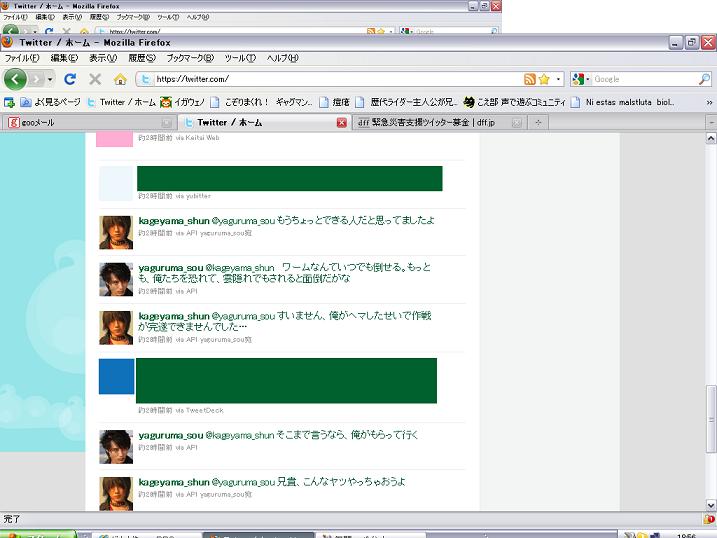The height and width of the screenshot is (538, 717).
Task: Open the ツール menu
Action: (x=240, y=58)
